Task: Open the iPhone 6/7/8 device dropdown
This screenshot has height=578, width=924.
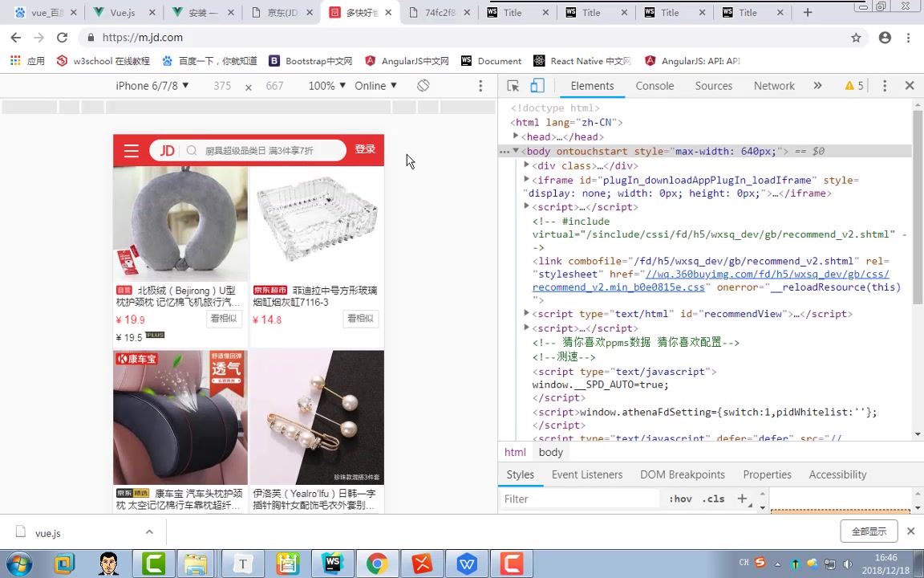Action: pyautogui.click(x=152, y=86)
